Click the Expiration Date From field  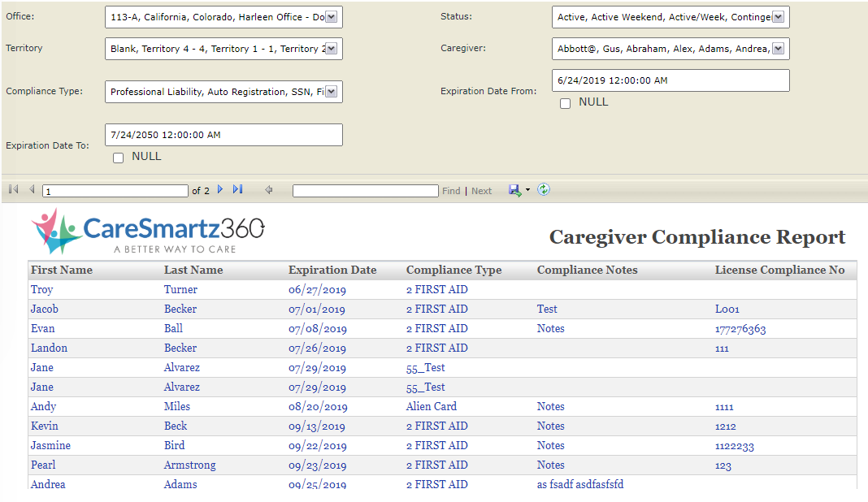[x=670, y=80]
